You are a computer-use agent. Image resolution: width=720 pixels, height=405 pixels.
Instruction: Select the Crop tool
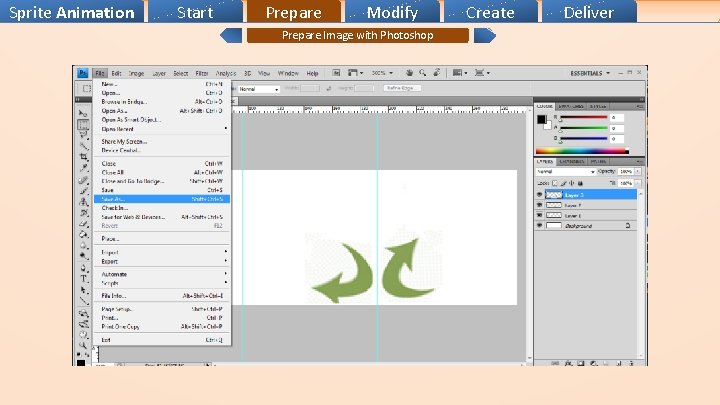point(83,157)
